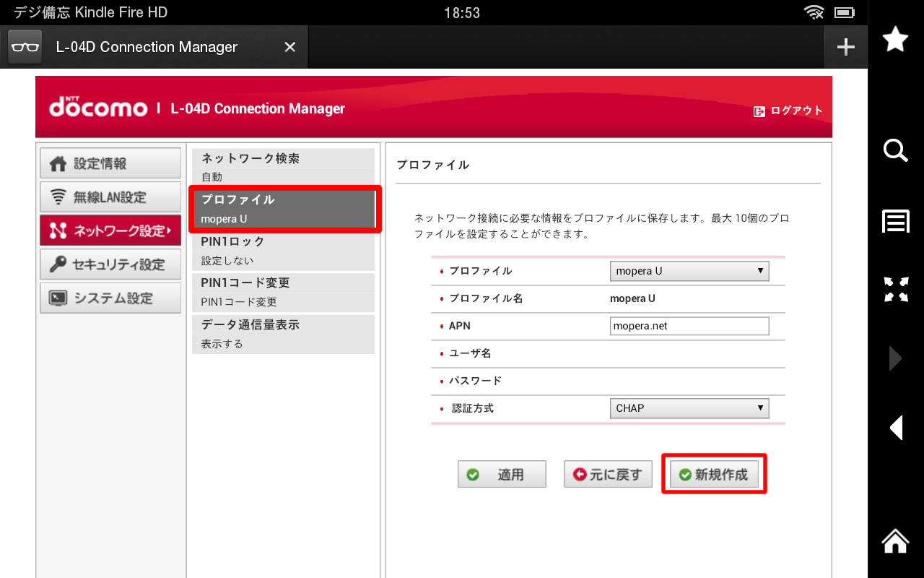
Task: Edit the APN field mopera.net
Action: tap(689, 326)
